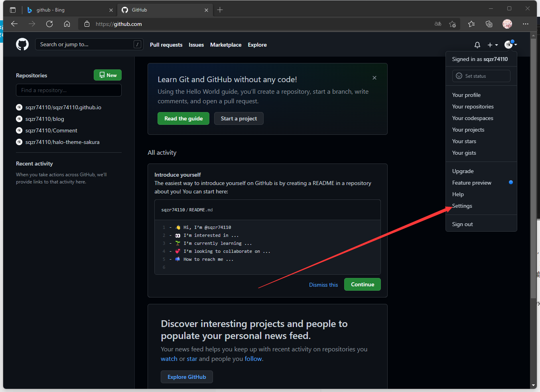Go to the browser home icon
The width and height of the screenshot is (540, 392).
point(67,24)
